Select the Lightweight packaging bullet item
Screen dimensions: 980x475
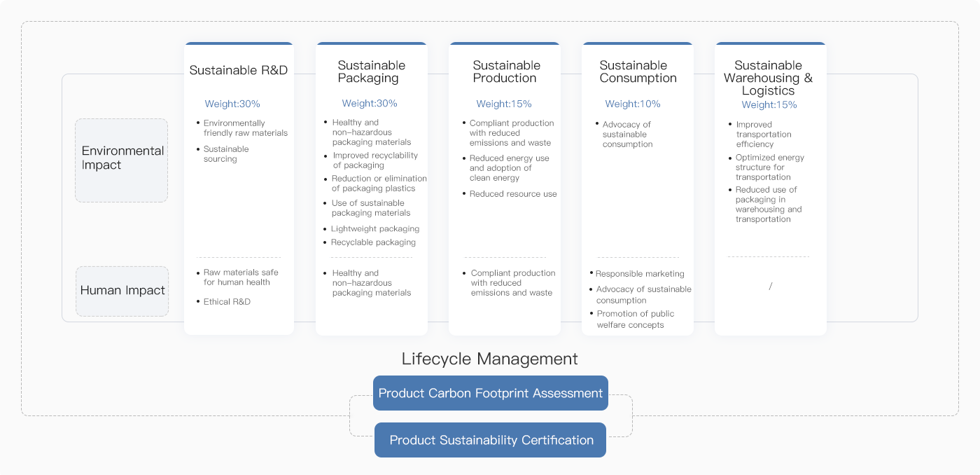point(374,228)
